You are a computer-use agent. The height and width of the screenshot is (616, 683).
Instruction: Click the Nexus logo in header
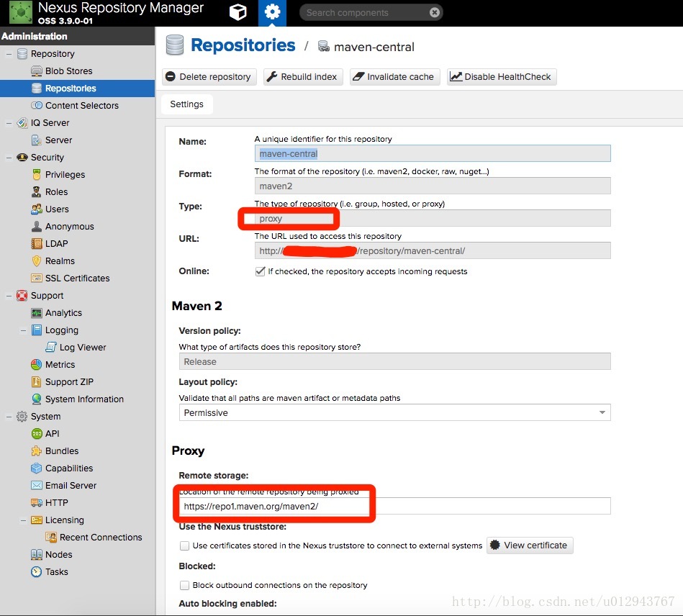(21, 13)
